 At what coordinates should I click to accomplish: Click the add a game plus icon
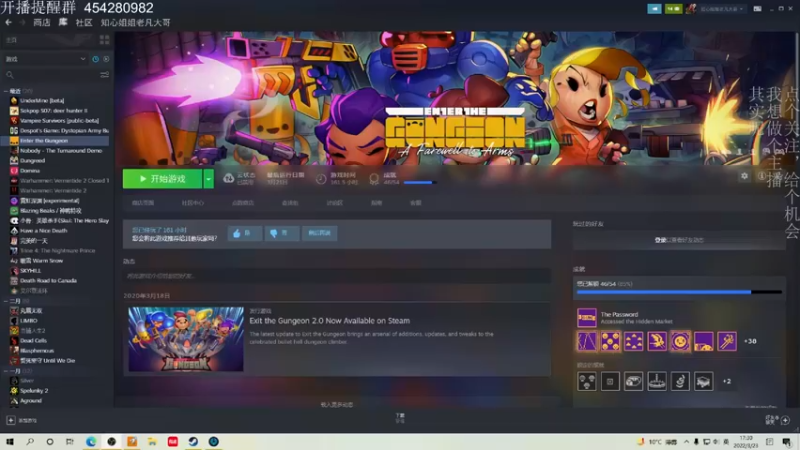pos(11,420)
